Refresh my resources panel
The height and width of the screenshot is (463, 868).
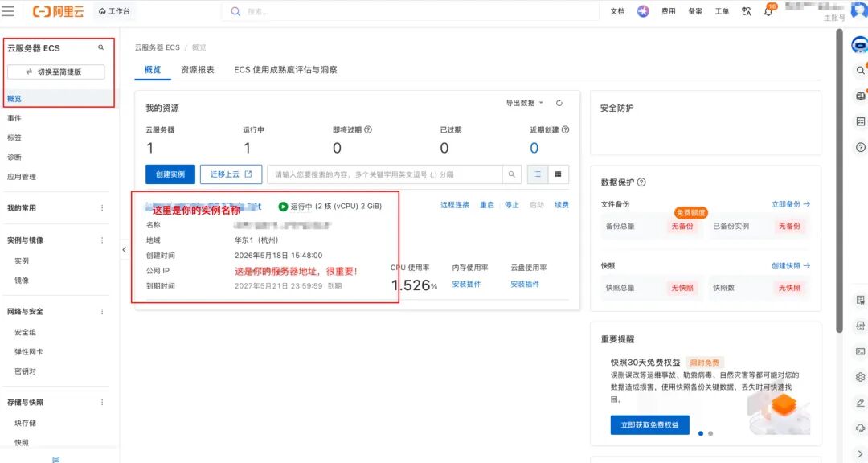(x=559, y=103)
